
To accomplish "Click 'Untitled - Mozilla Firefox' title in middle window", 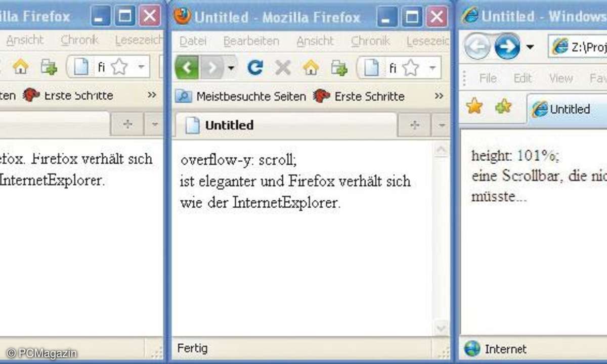I will click(x=278, y=17).
